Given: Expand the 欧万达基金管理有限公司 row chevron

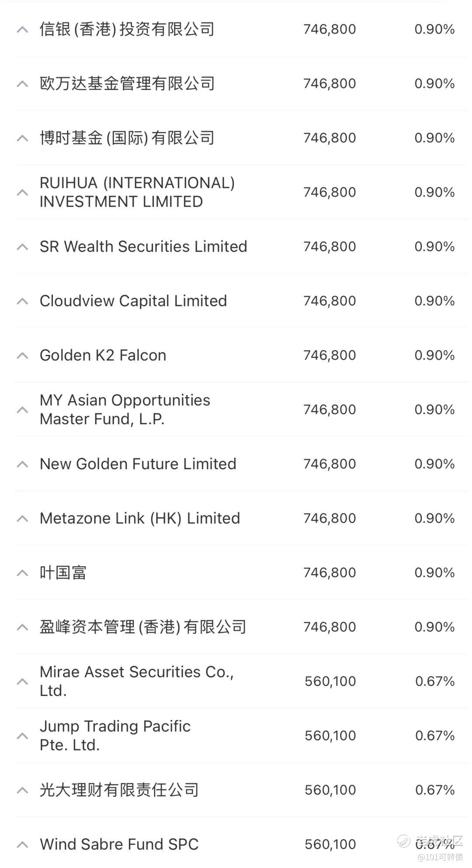Looking at the screenshot, I should click(22, 84).
